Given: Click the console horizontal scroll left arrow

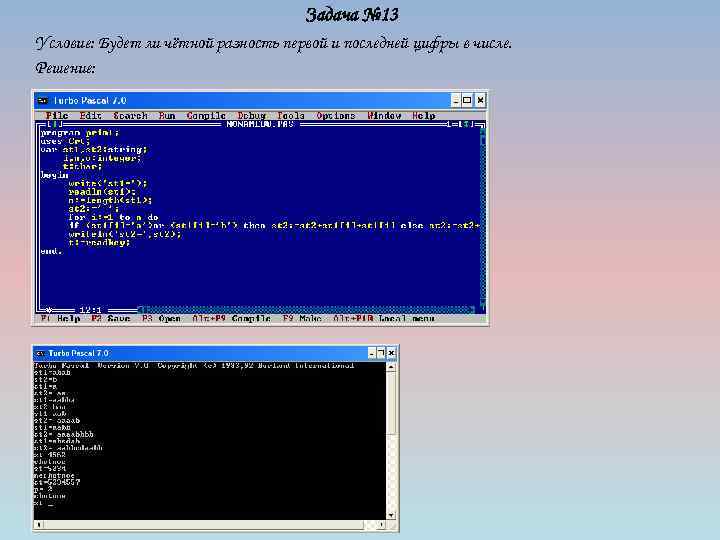Looking at the screenshot, I should tap(39, 524).
